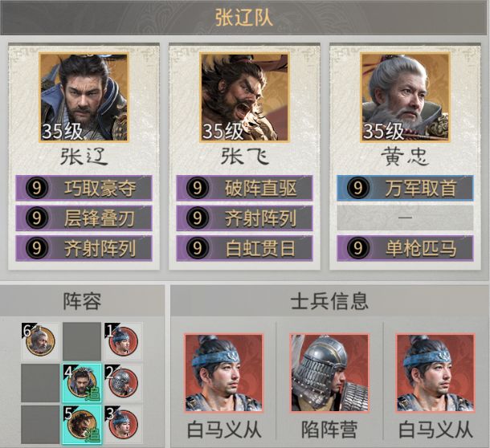Viewport: 490px width, 448px height.
Task: Open Zhang Fei (张飞) portrait
Action: pos(245,98)
